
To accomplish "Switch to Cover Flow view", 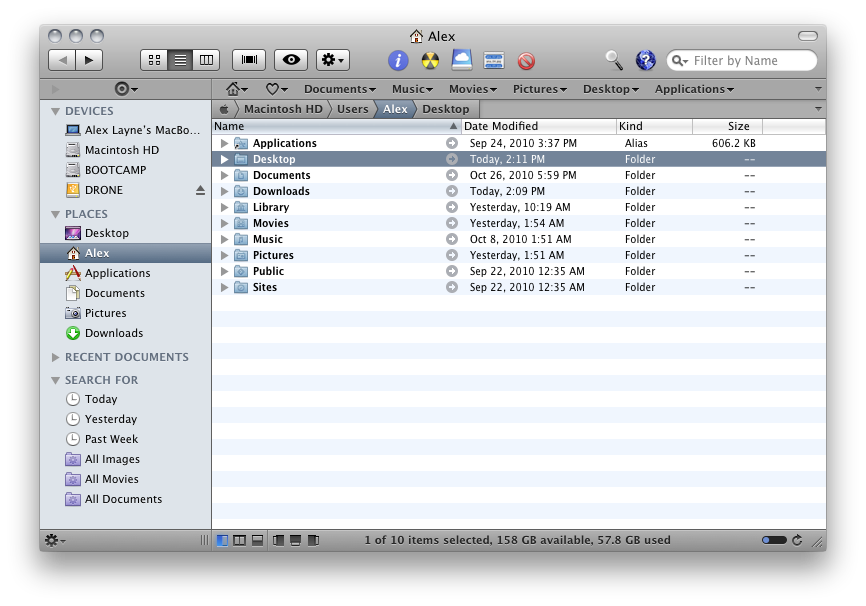I will coord(249,60).
